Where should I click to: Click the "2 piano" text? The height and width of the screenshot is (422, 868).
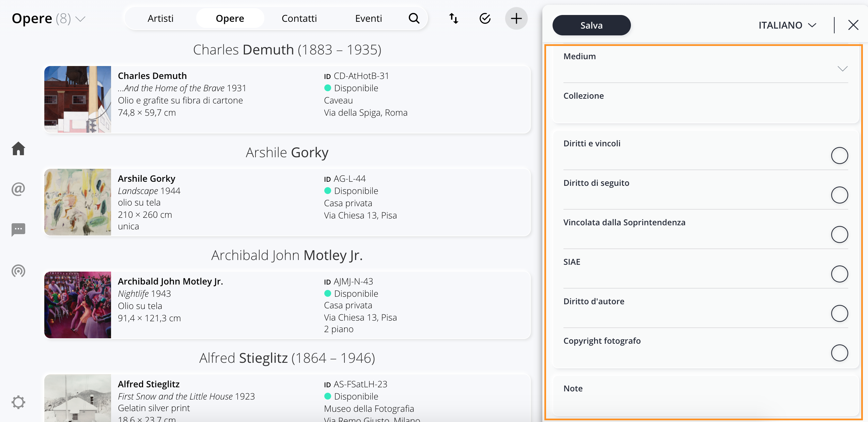[x=339, y=329]
